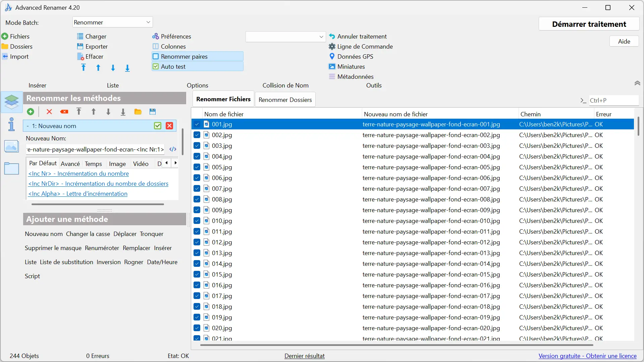The width and height of the screenshot is (644, 362).
Task: Select the methods layers sidebar icon
Action: pyautogui.click(x=12, y=102)
